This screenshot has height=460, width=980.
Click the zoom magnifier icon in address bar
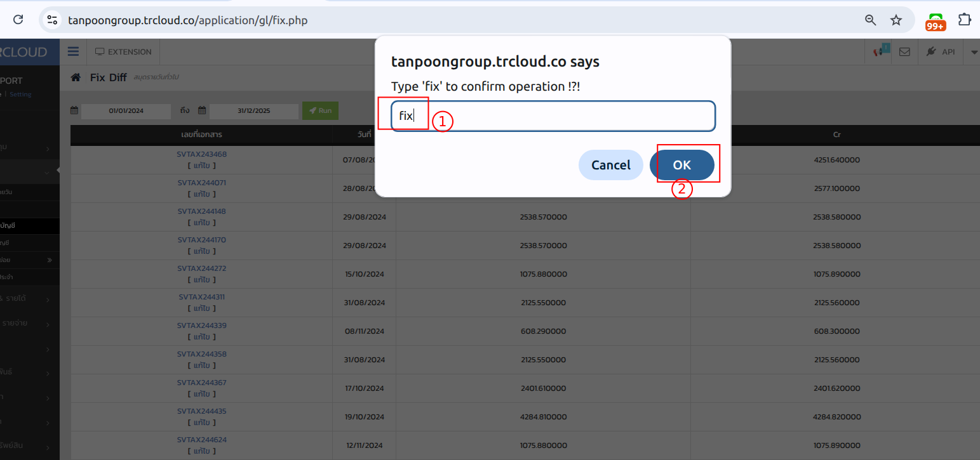[870, 20]
